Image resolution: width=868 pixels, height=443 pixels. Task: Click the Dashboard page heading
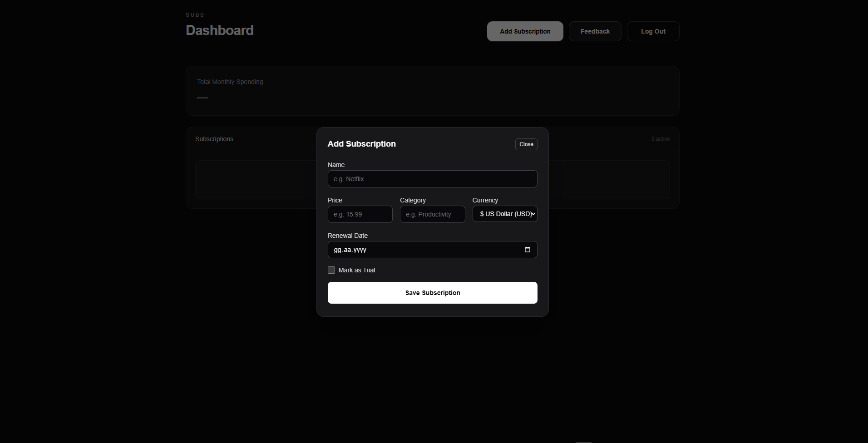coord(220,30)
